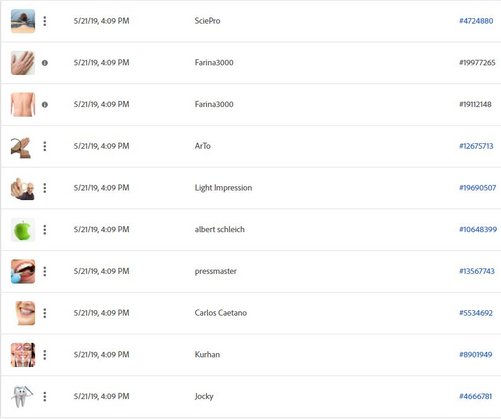Open asset link #13567743
The image size is (501, 419).
point(477,271)
